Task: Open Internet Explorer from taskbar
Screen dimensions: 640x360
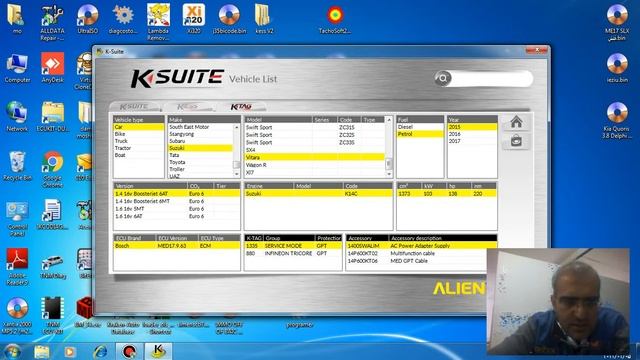Action: pyautogui.click(x=100, y=351)
